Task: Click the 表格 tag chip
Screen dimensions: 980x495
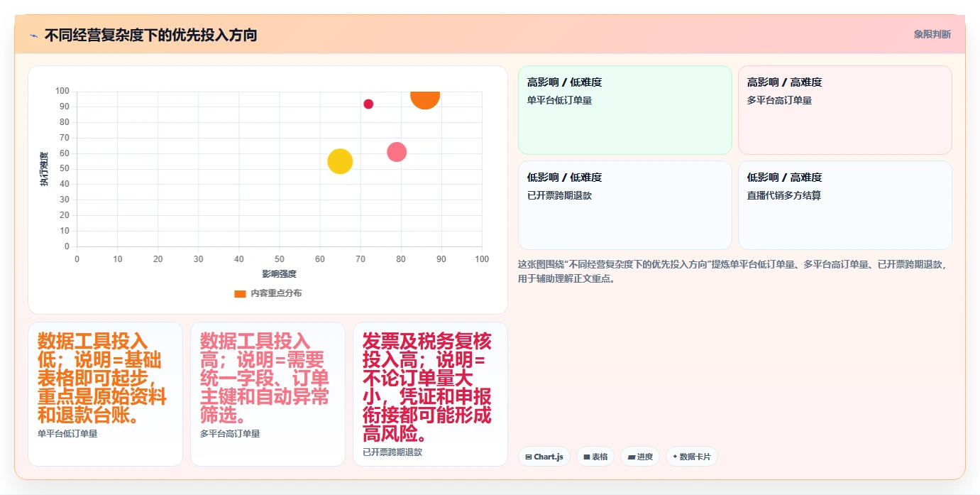Action: click(x=595, y=457)
